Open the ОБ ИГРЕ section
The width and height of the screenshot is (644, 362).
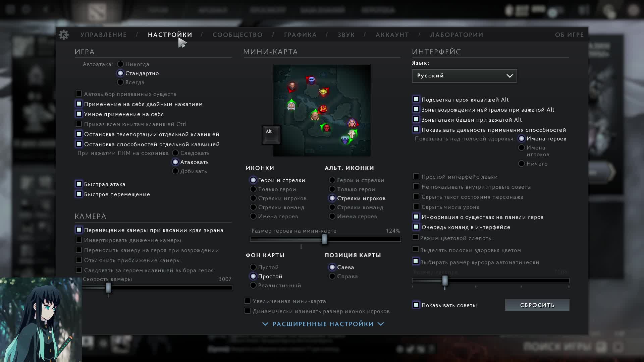tap(569, 35)
